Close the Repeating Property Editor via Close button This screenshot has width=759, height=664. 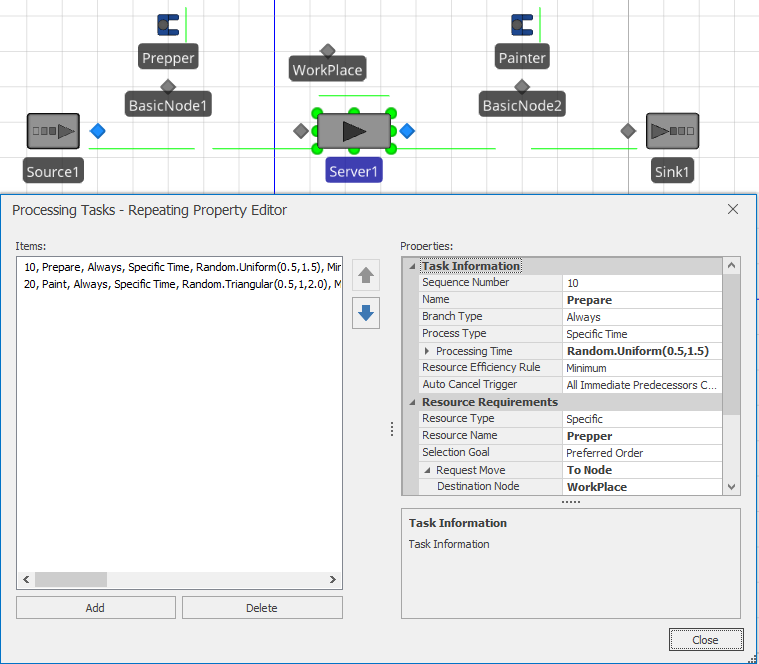[x=706, y=640]
